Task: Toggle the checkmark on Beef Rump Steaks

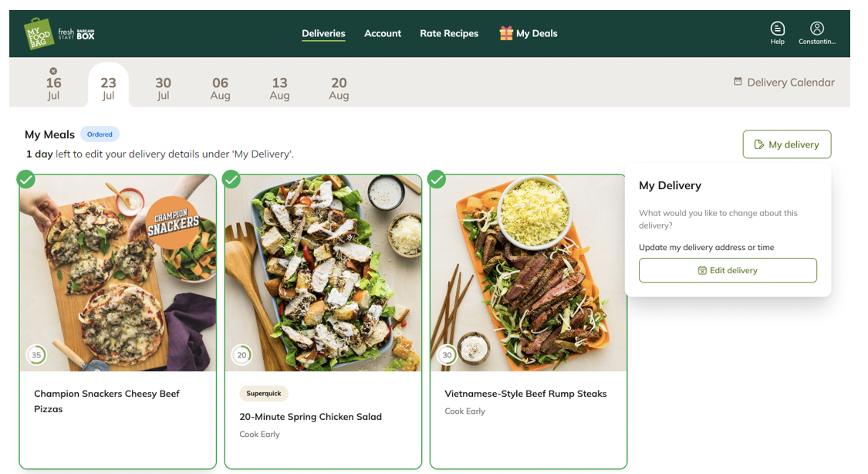Action: [x=437, y=179]
